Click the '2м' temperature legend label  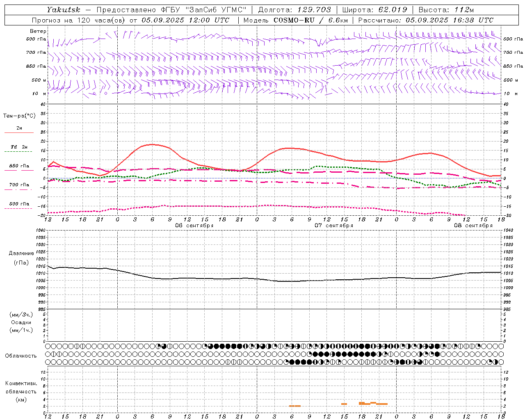[x=19, y=128]
